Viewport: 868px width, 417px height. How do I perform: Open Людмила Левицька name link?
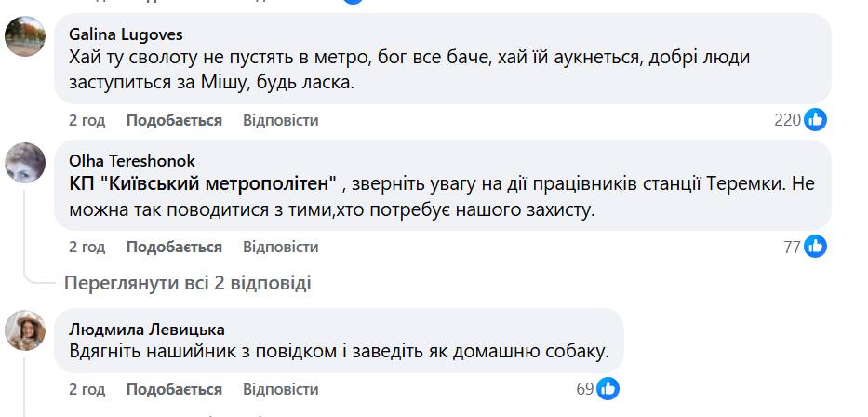coord(146,330)
